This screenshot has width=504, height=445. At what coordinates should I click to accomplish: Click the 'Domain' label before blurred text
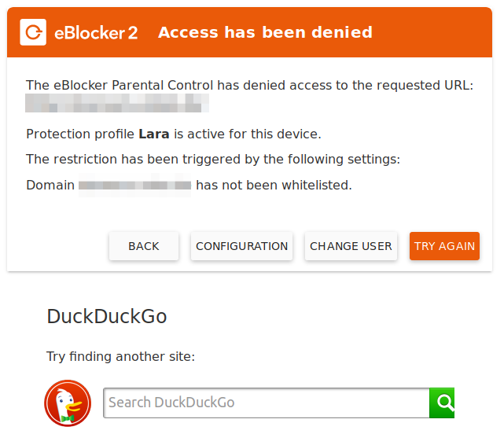pyautogui.click(x=50, y=185)
